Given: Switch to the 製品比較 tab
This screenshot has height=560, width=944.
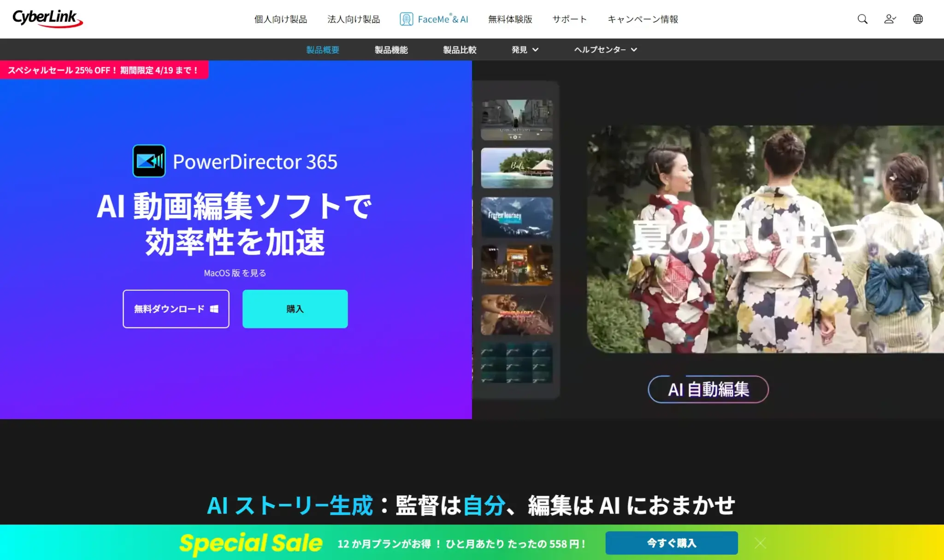Looking at the screenshot, I should coord(460,50).
